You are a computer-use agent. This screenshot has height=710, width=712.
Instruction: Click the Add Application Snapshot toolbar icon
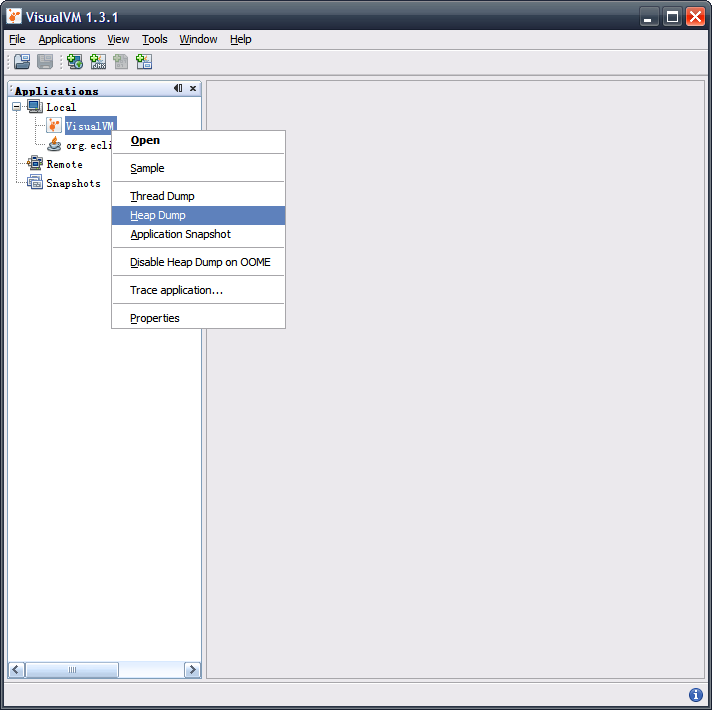coord(144,61)
